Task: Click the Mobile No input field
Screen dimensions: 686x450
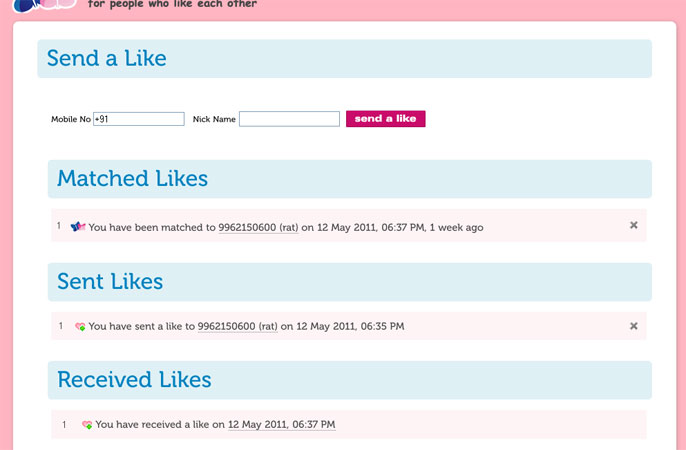Action: 138,119
